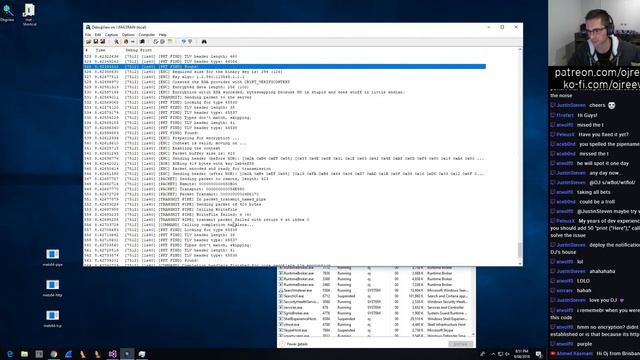Show hidden system tray icons

click(x=493, y=354)
